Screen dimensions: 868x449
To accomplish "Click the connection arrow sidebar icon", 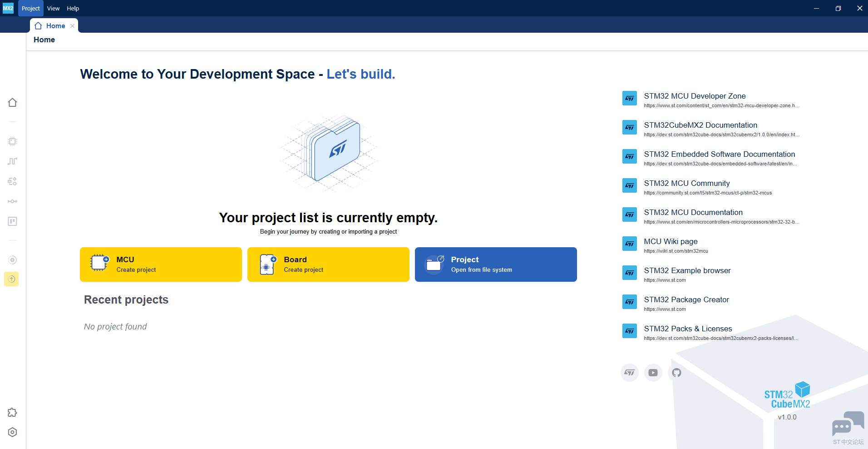I will [13, 201].
